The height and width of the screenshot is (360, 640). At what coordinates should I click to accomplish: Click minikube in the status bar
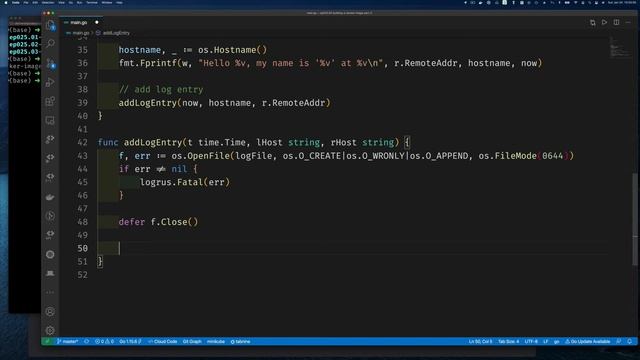[216, 342]
